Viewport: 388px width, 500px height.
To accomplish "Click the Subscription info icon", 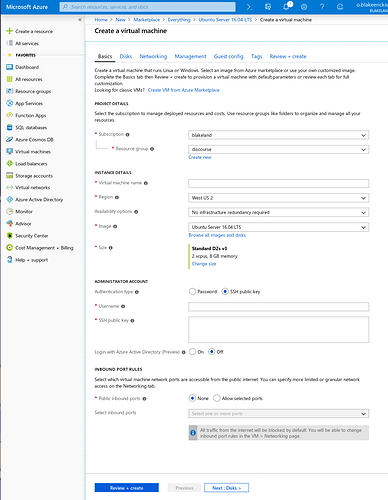I will pyautogui.click(x=127, y=135).
